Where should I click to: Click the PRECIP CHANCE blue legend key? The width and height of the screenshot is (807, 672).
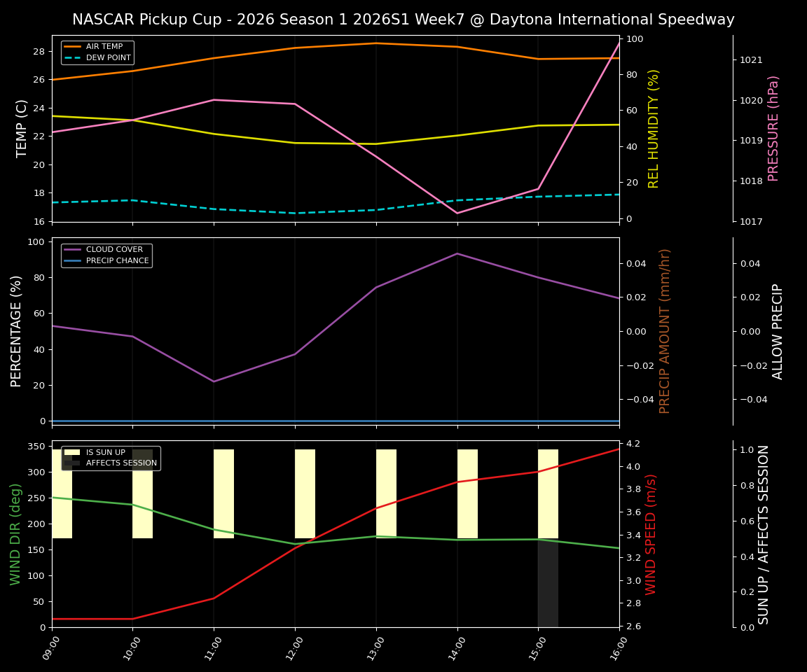pyautogui.click(x=74, y=260)
